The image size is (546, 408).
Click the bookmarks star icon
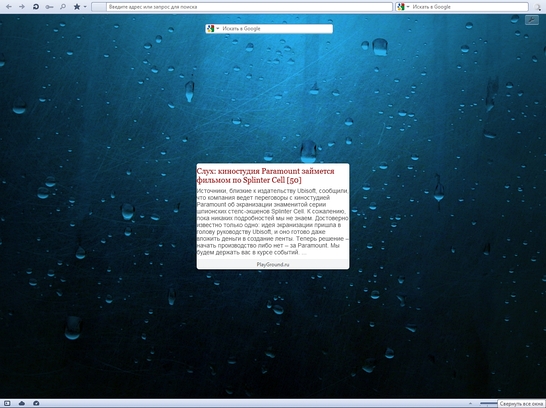click(77, 7)
